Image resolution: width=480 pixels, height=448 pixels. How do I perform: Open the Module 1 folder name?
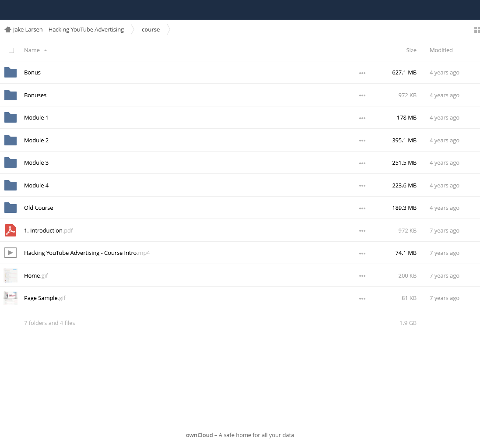(x=36, y=117)
